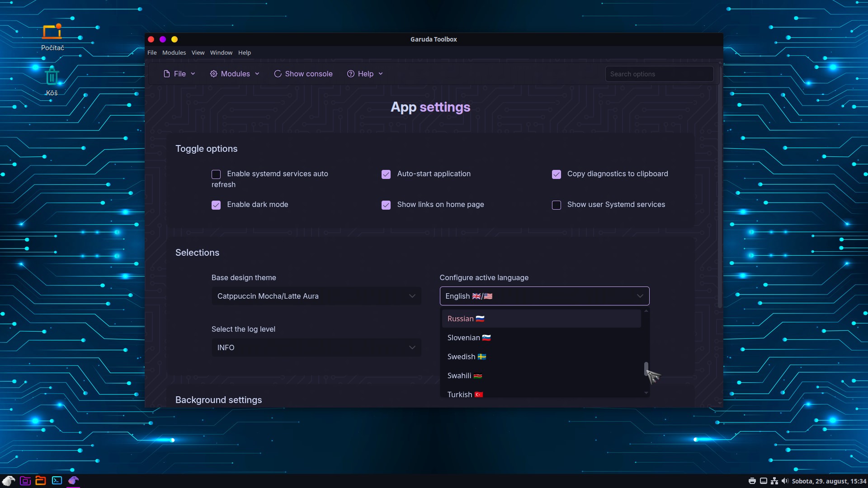Uncheck Copy diagnostics to clipboard
The height and width of the screenshot is (488, 868).
pos(557,174)
